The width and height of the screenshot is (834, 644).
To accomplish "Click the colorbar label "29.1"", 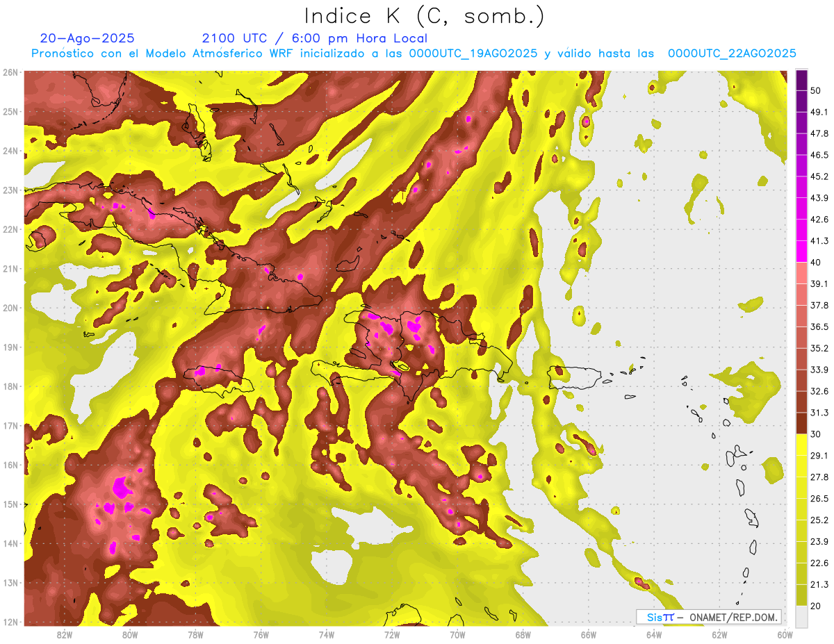I will coord(819,456).
